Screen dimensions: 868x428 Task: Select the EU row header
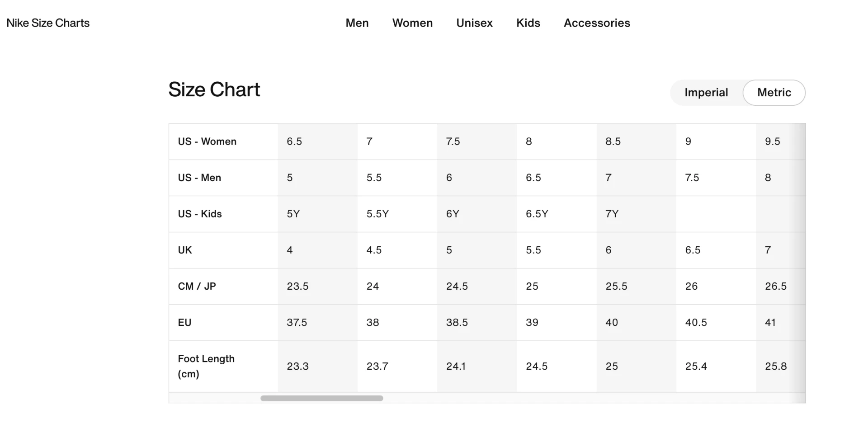pos(223,322)
